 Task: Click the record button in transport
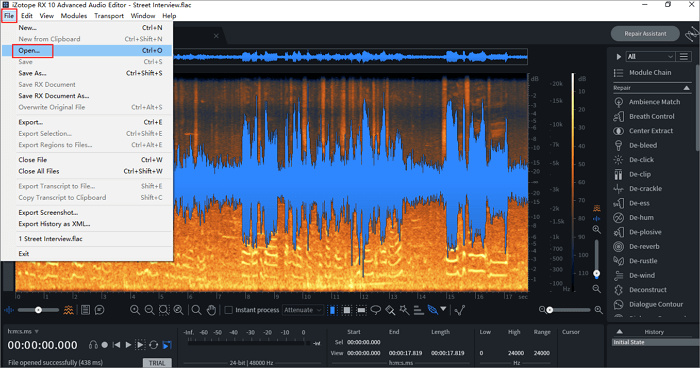click(104, 345)
